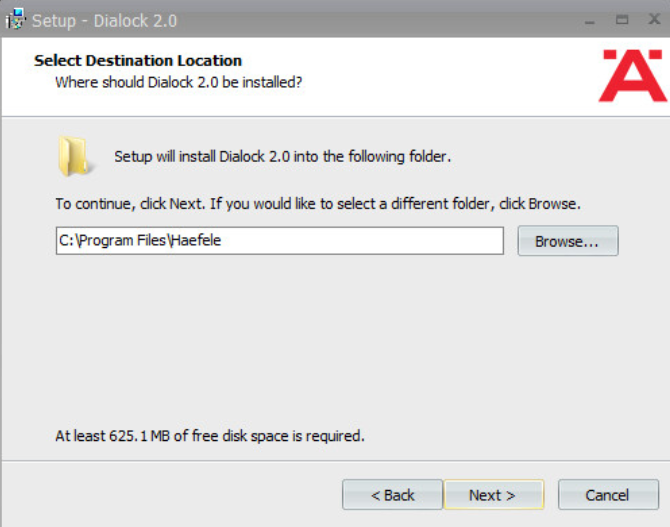Click the 'To continue, click Next' instruction text
This screenshot has width=670, height=527.
coord(318,204)
